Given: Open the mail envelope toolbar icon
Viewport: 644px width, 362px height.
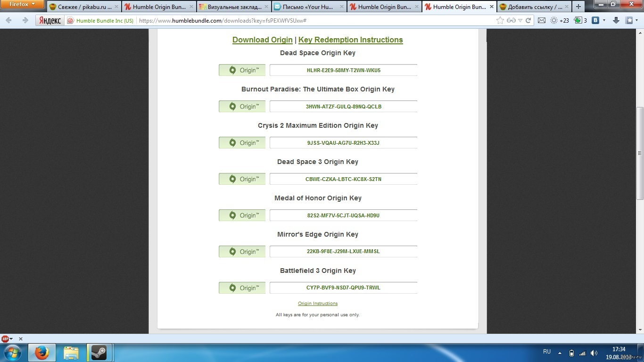Looking at the screenshot, I should (542, 21).
